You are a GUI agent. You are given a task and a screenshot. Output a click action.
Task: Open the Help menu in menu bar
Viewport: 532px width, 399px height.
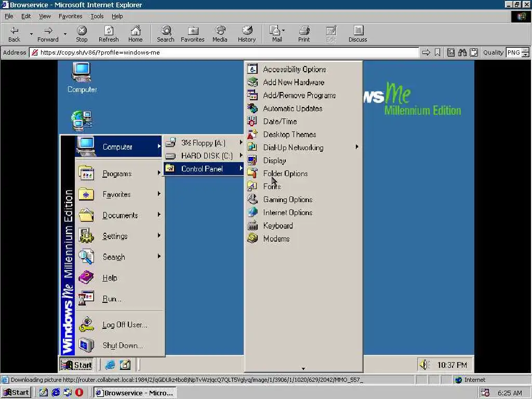pos(117,16)
